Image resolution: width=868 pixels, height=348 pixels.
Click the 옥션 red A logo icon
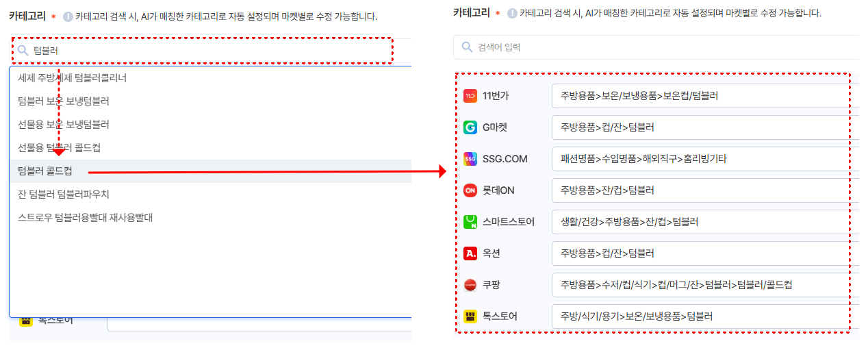pyautogui.click(x=470, y=253)
